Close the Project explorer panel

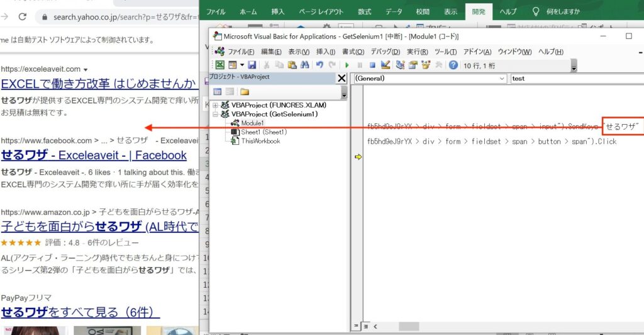click(341, 78)
